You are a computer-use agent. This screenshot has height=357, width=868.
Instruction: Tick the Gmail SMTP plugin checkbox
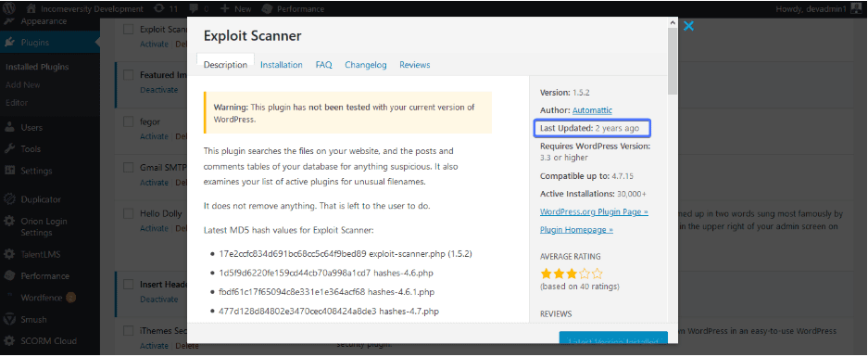pyautogui.click(x=129, y=167)
